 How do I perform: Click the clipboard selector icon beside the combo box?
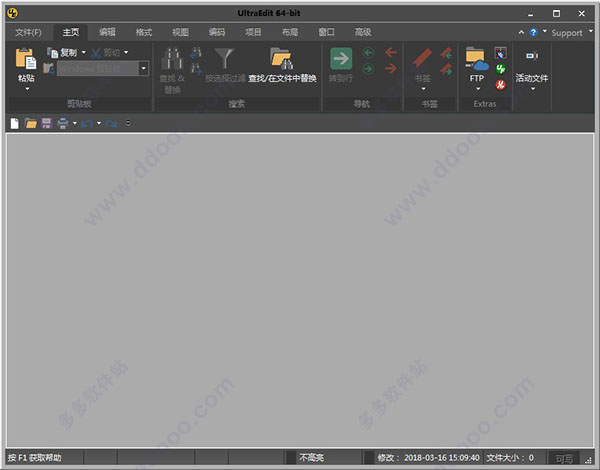tap(49, 68)
